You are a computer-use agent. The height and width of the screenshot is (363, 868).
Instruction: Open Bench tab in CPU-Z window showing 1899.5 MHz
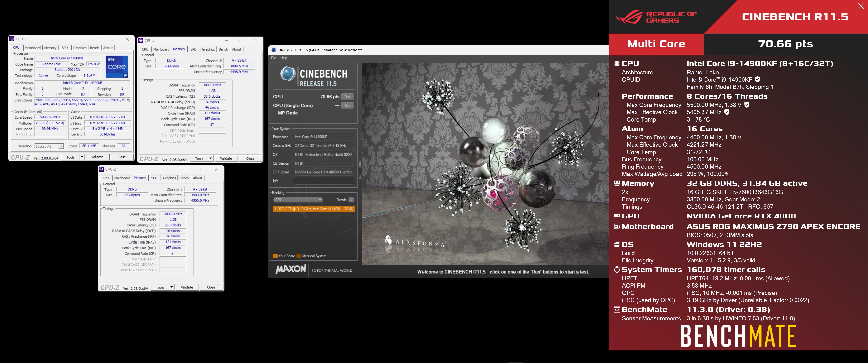click(x=223, y=49)
